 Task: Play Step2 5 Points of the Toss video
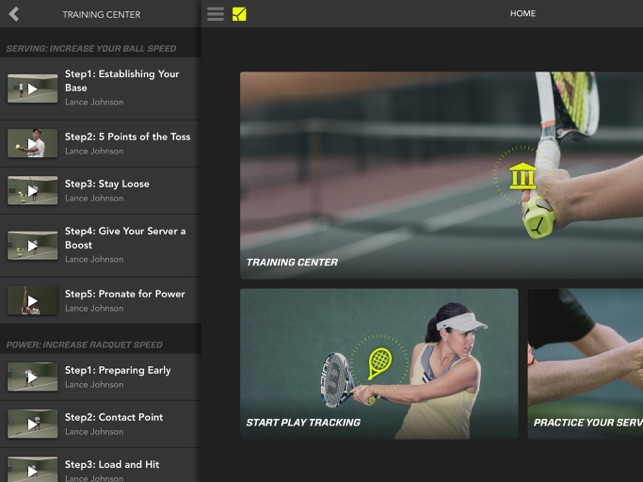click(32, 143)
